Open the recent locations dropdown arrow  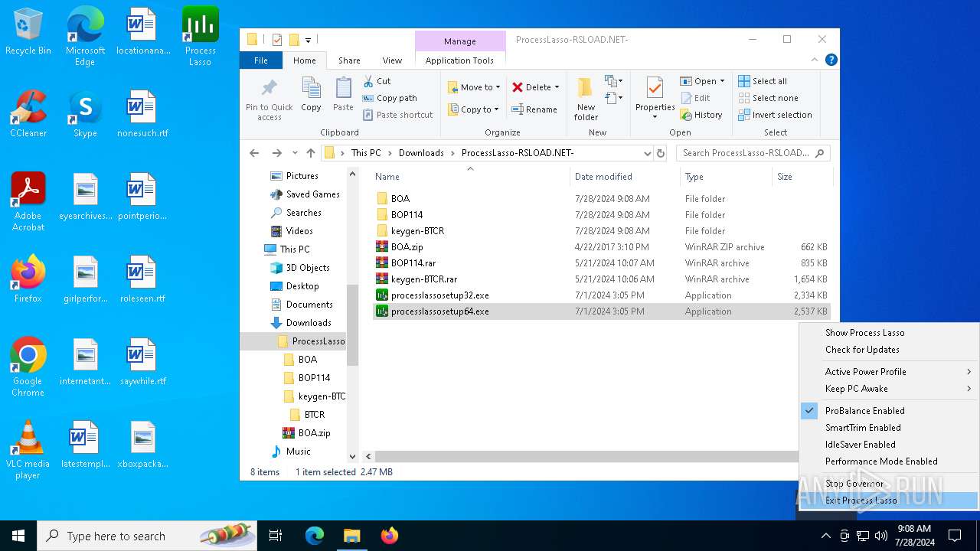(x=294, y=153)
